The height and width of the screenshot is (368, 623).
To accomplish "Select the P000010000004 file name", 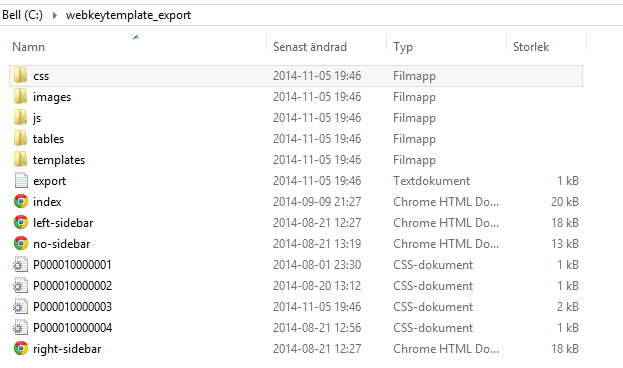I will pos(72,328).
